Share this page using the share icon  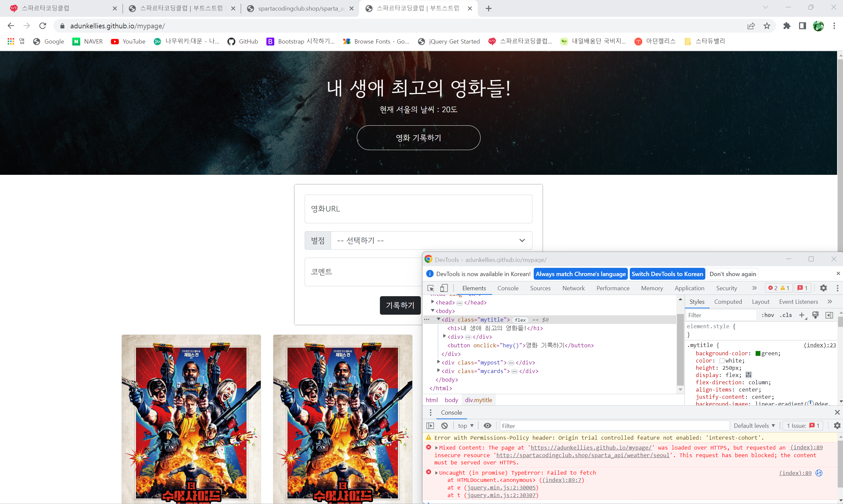coord(751,26)
